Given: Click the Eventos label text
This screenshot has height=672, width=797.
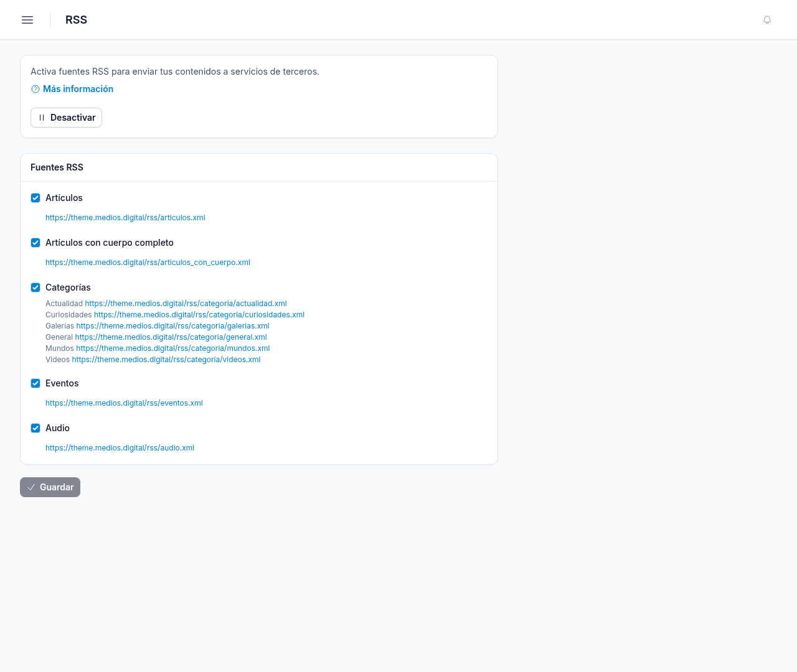Looking at the screenshot, I should click(62, 383).
